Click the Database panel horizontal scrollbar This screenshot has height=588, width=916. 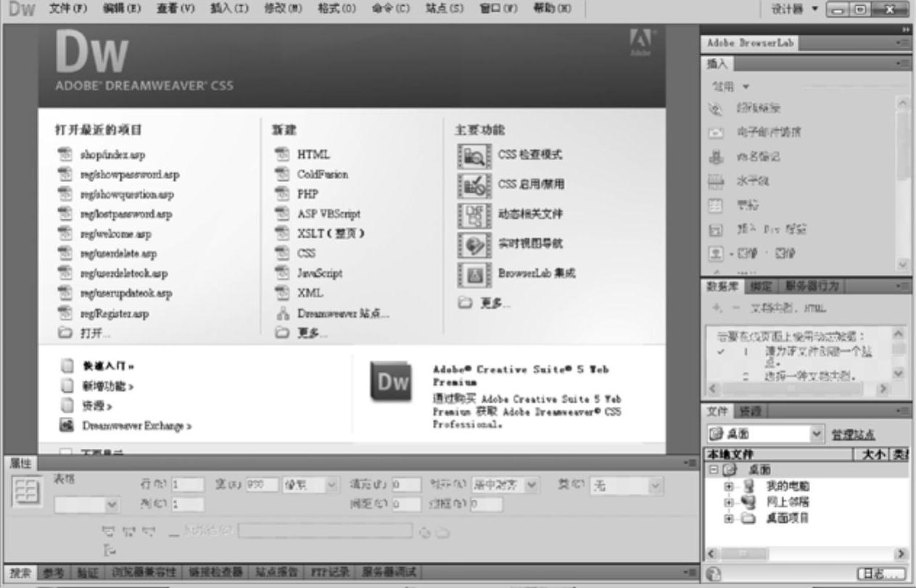(x=798, y=389)
